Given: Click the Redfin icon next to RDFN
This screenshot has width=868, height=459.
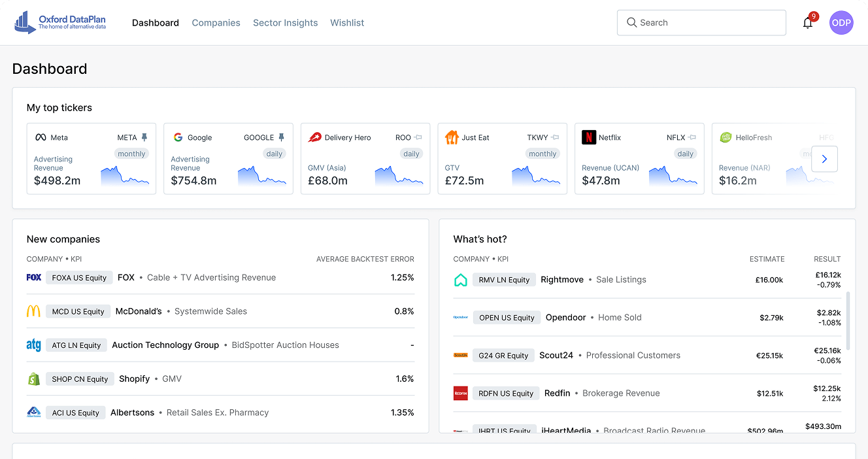Looking at the screenshot, I should (461, 393).
